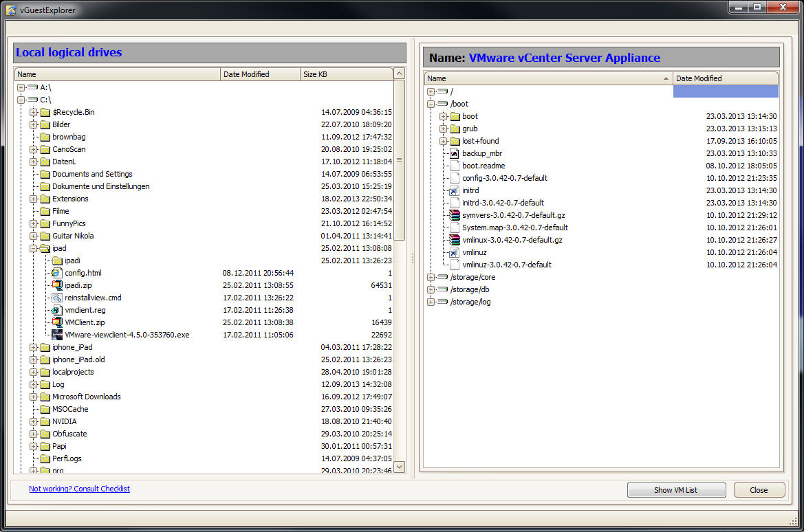Click the System.map-3.0.42-0.7-default file icon
This screenshot has height=532, width=804.
455,227
